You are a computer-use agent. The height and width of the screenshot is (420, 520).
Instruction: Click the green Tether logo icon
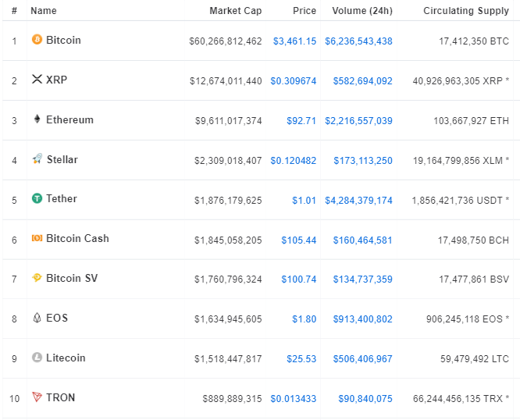[37, 199]
